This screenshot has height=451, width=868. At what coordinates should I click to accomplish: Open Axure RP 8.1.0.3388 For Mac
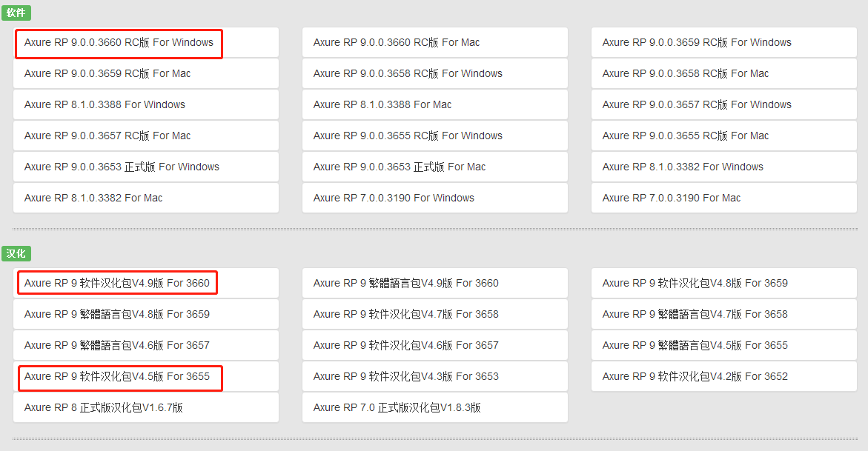[x=434, y=104]
